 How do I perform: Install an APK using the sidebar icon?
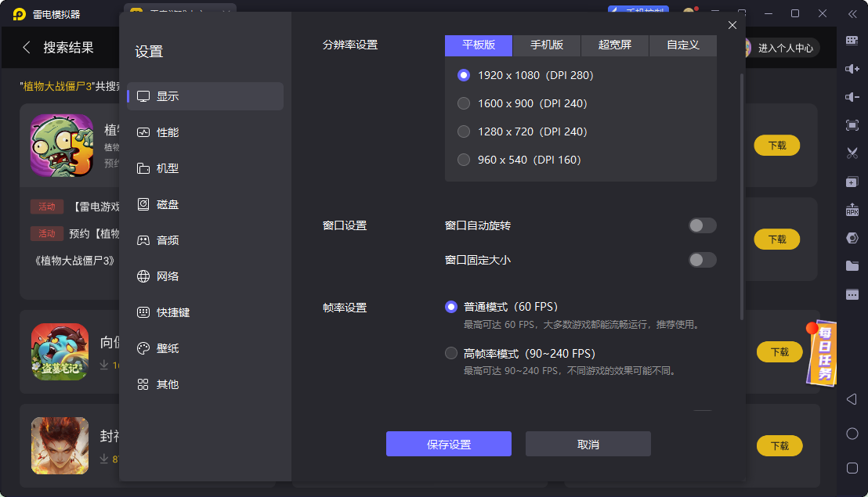(852, 210)
